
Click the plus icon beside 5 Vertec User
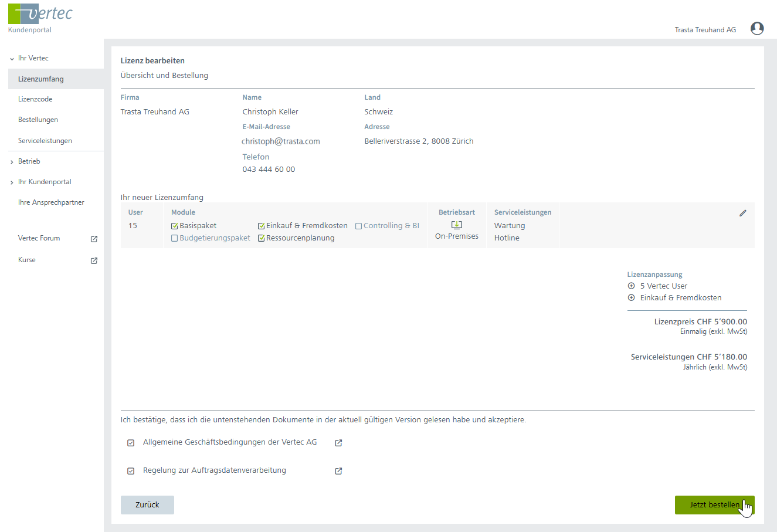pos(632,286)
